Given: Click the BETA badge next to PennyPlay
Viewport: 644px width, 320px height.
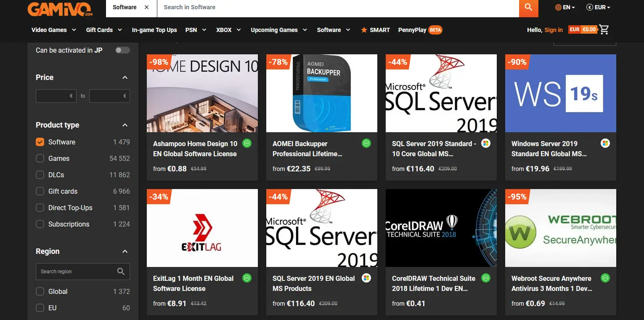Looking at the screenshot, I should (x=435, y=30).
